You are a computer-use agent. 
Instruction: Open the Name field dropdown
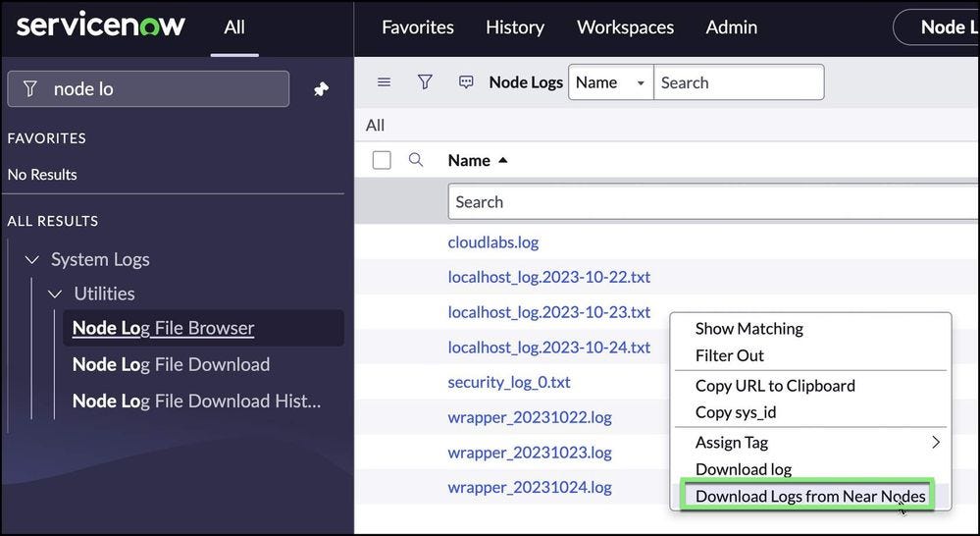point(610,82)
